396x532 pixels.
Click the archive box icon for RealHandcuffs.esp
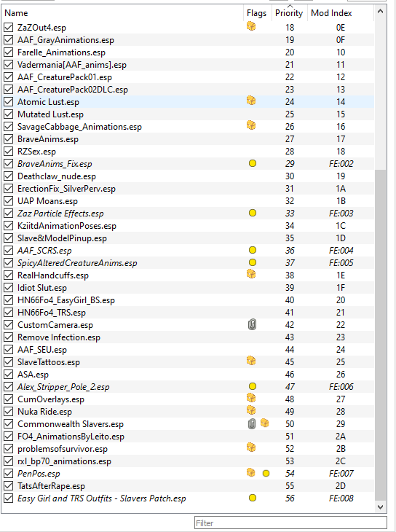[251, 274]
